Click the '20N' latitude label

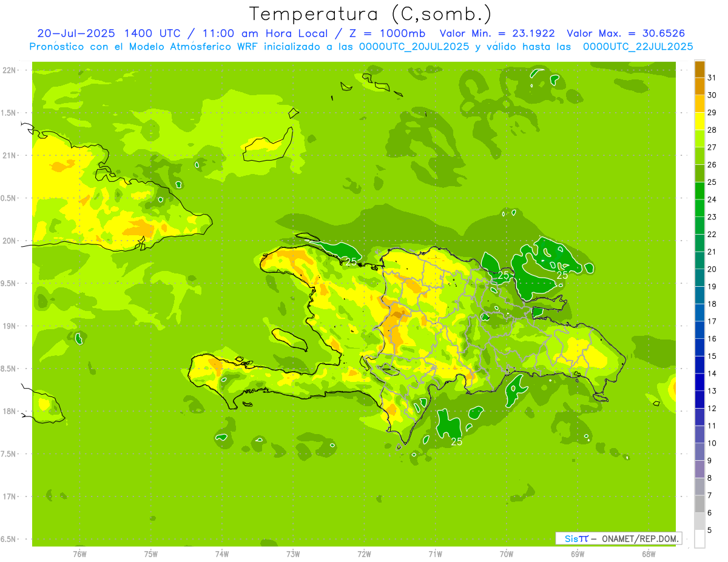(8, 241)
